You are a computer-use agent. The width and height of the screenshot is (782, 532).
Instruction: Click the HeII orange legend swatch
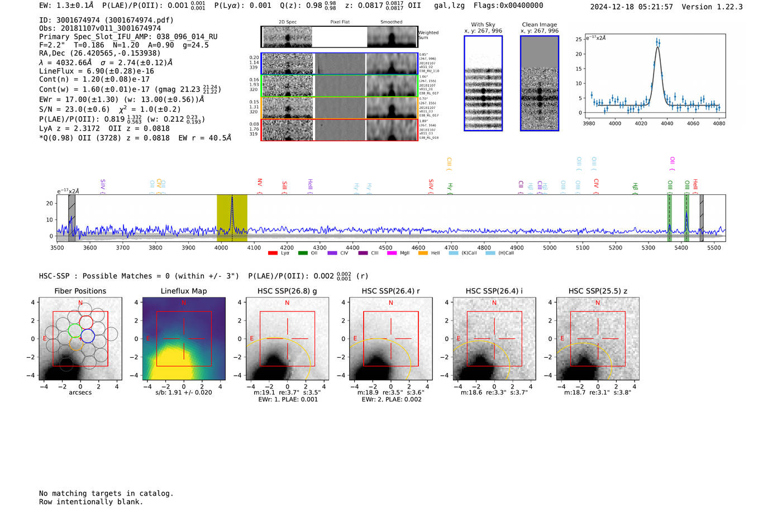click(x=423, y=253)
